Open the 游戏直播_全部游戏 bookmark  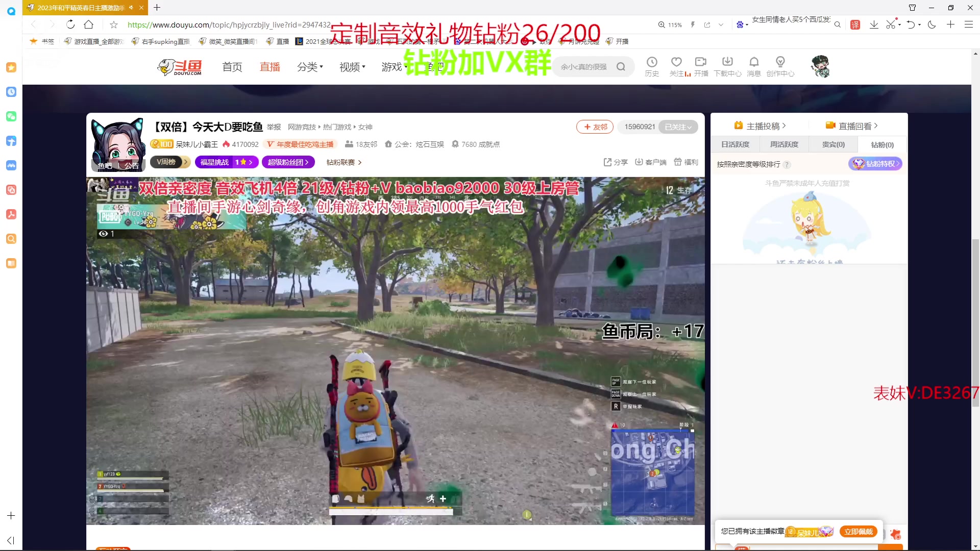[x=93, y=41]
